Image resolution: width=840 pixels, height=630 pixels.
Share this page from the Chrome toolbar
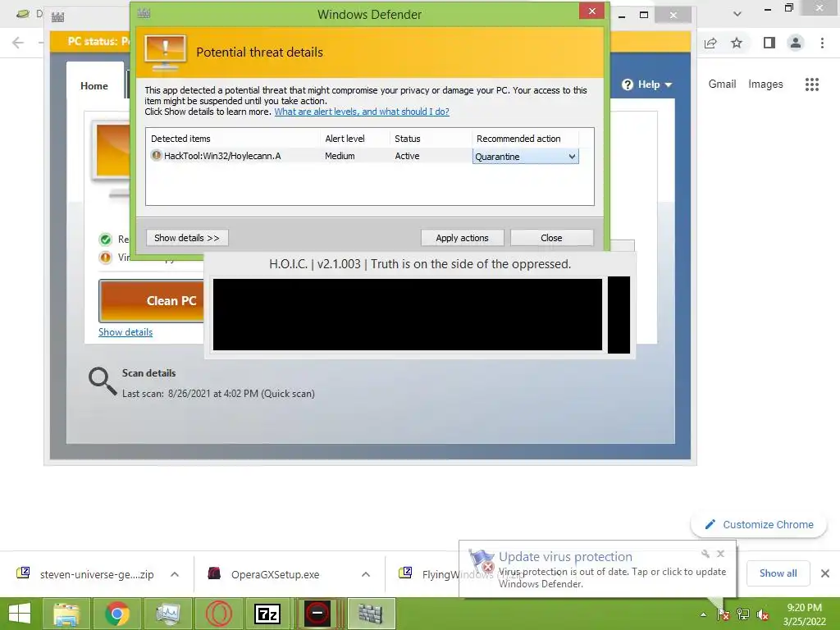coord(710,43)
